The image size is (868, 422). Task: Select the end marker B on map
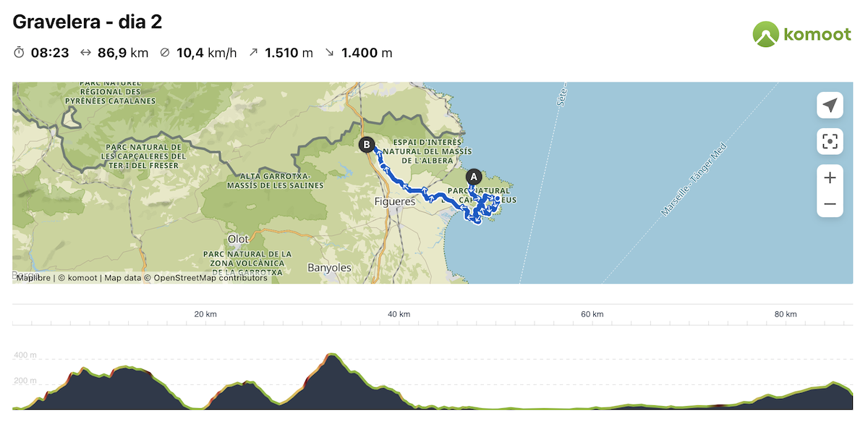click(x=367, y=145)
